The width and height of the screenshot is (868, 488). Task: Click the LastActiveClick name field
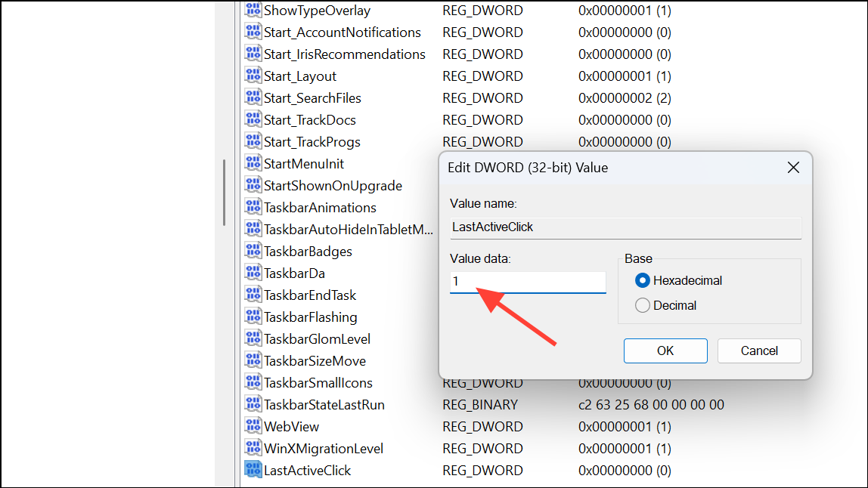pos(625,227)
